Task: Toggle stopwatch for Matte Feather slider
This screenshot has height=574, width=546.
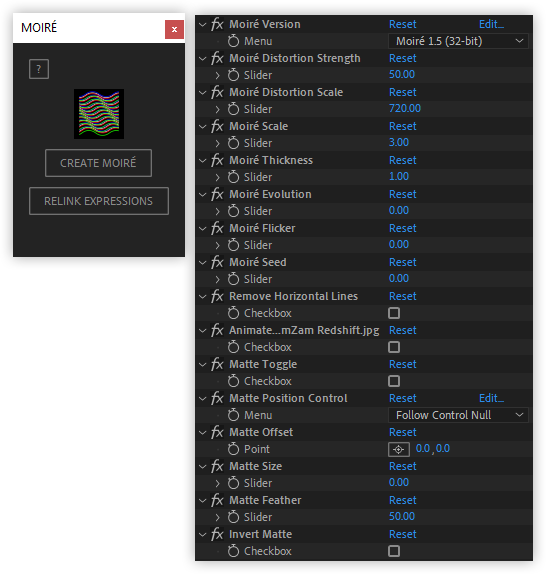Action: (233, 517)
